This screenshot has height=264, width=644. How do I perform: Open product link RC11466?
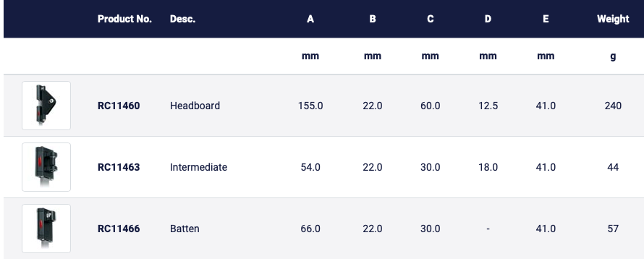(119, 229)
